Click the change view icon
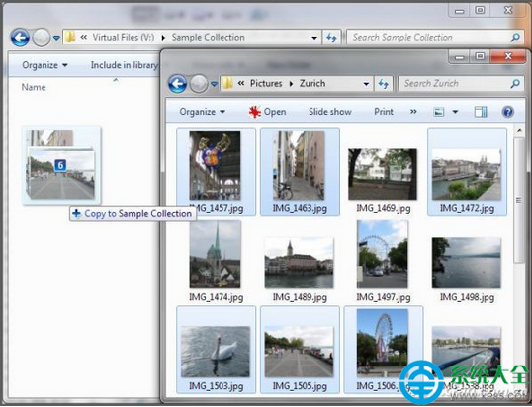This screenshot has width=532, height=407. coord(439,112)
